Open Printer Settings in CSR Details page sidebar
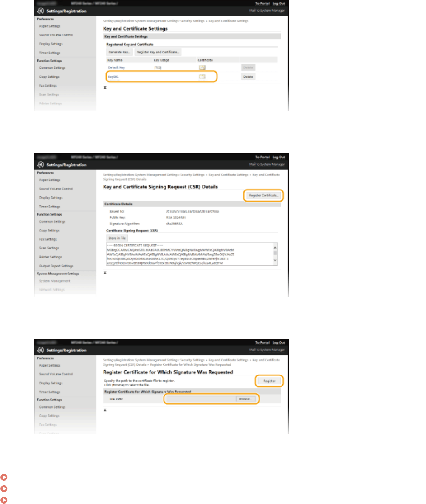 point(51,257)
